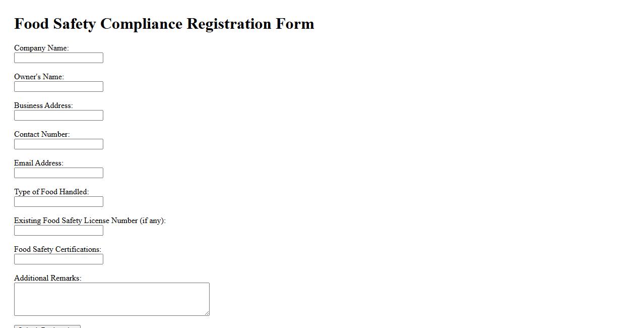Click into the Contact Number field
The width and height of the screenshot is (644, 328).
pyautogui.click(x=58, y=144)
